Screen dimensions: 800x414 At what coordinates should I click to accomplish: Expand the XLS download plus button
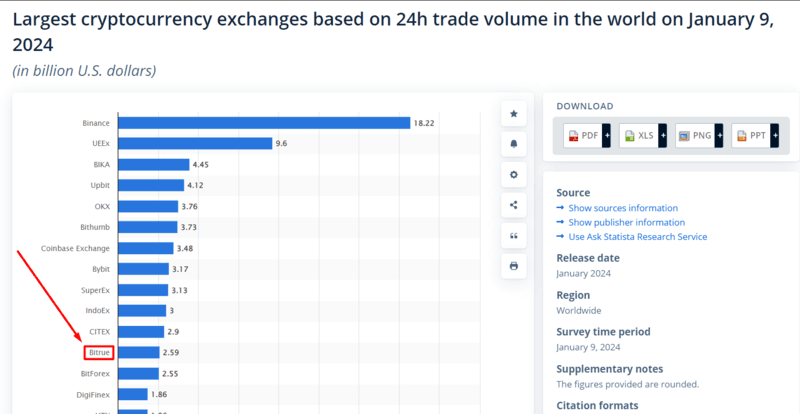[662, 136]
